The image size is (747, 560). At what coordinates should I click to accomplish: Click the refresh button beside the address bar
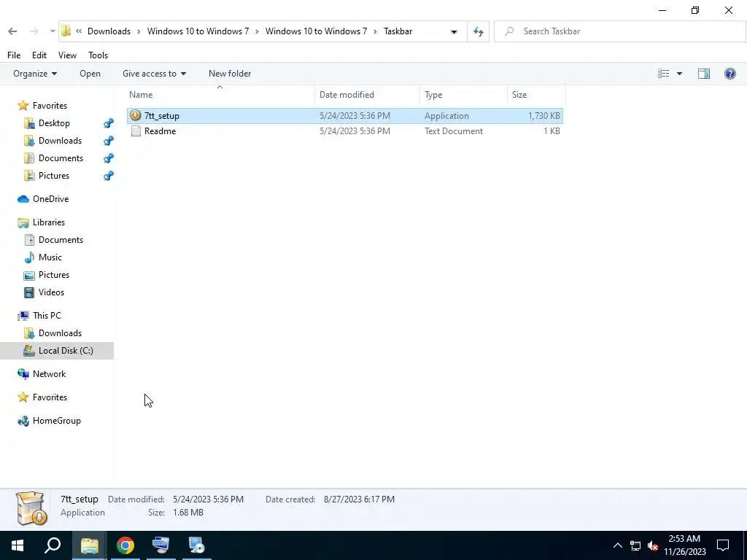coord(479,32)
